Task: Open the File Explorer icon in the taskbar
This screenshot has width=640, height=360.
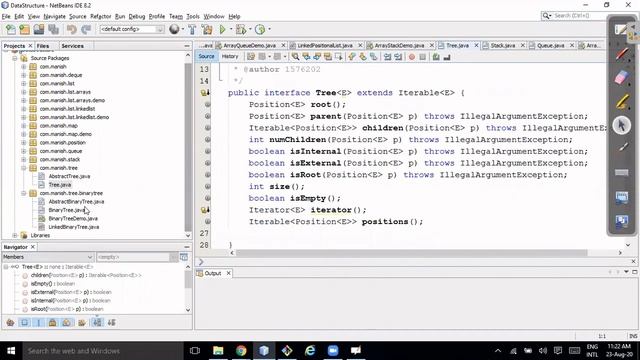Action: [218, 351]
